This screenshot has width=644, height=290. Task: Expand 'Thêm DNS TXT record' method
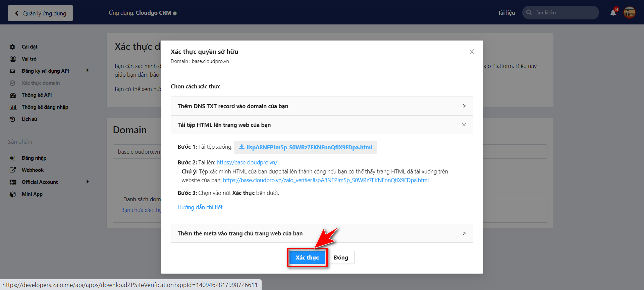(322, 106)
